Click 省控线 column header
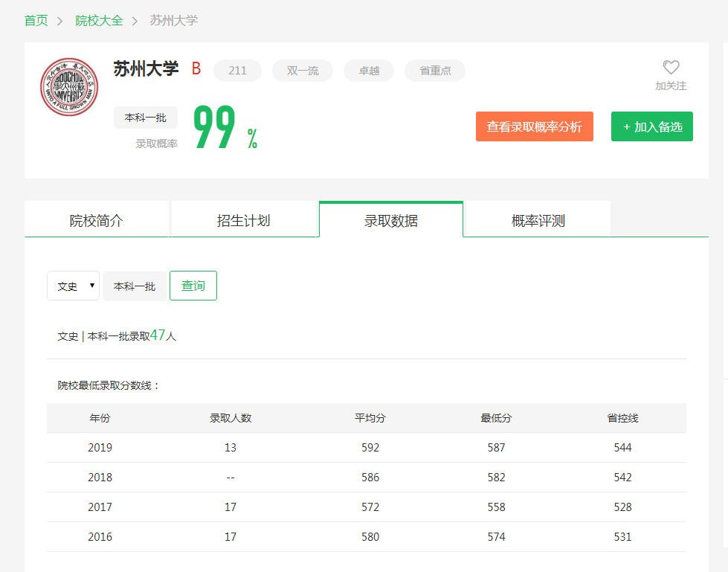 (x=622, y=418)
